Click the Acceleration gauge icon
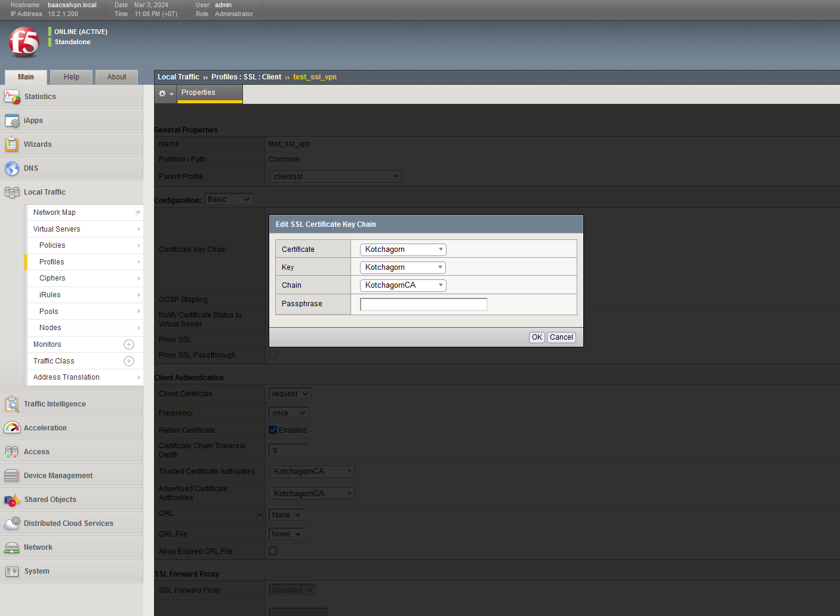This screenshot has width=840, height=616. (x=12, y=428)
